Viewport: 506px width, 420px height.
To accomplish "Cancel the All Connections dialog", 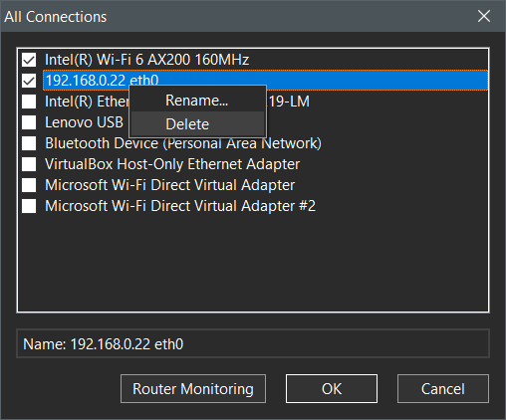I will click(x=443, y=389).
